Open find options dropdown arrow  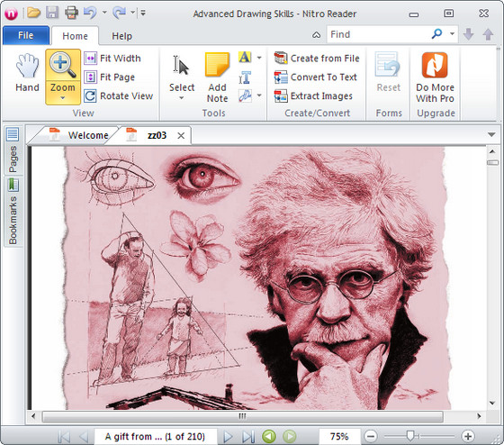tap(452, 33)
